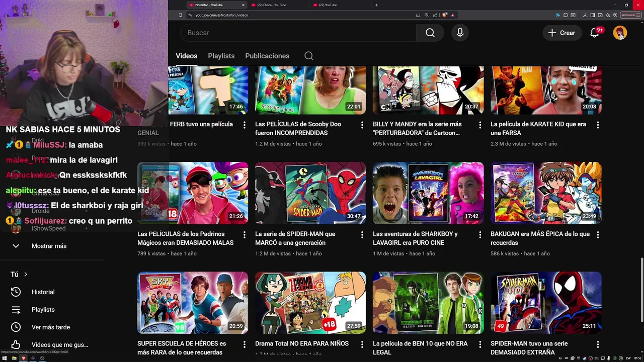Click the Actualizar browser update button
This screenshot has height=362, width=644.
click(630, 15)
